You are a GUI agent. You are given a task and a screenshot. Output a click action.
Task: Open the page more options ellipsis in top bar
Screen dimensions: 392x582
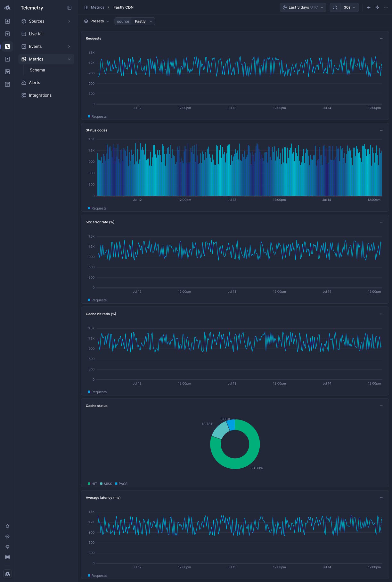coord(386,7)
